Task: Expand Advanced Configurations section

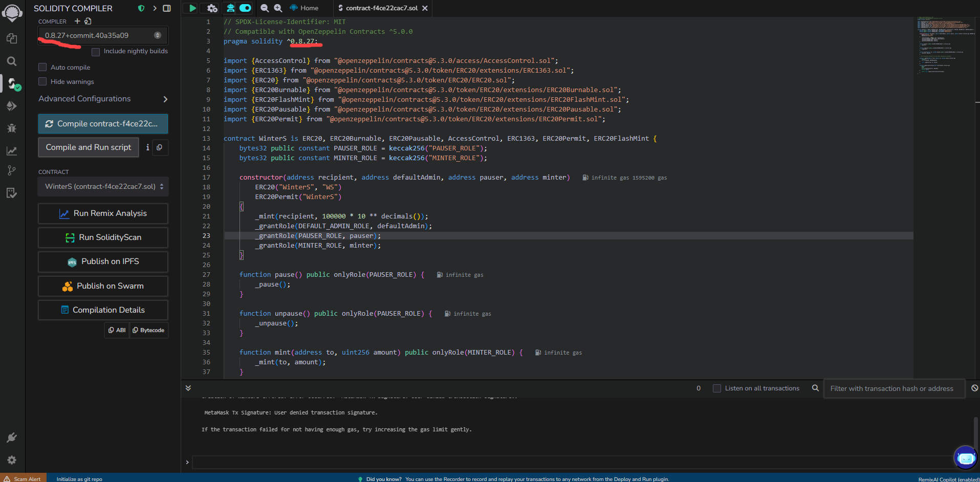Action: [x=103, y=99]
